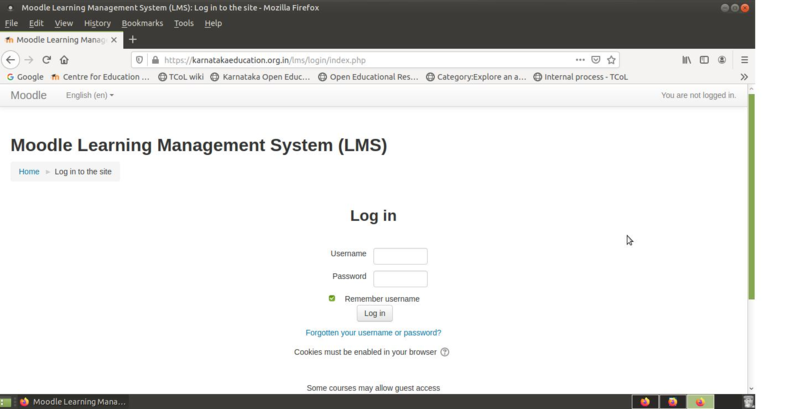800x409 pixels.
Task: Reload the current page
Action: pos(46,60)
